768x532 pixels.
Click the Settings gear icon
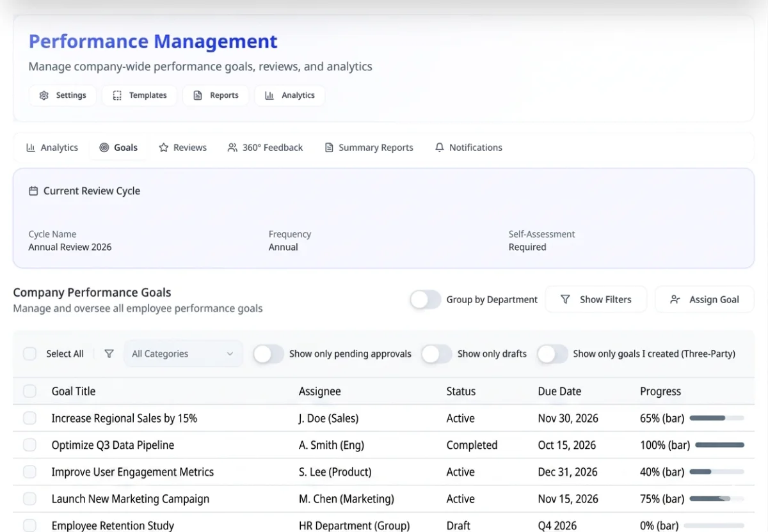[44, 95]
